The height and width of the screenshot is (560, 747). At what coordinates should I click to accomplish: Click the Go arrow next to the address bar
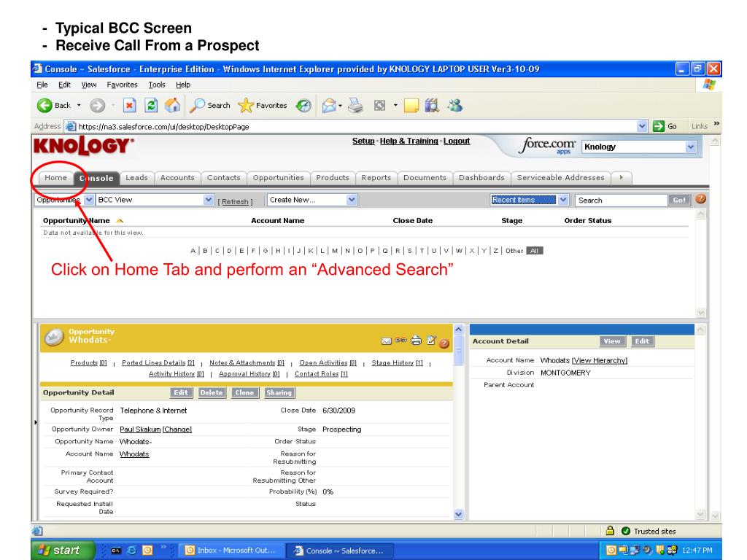[x=665, y=126]
